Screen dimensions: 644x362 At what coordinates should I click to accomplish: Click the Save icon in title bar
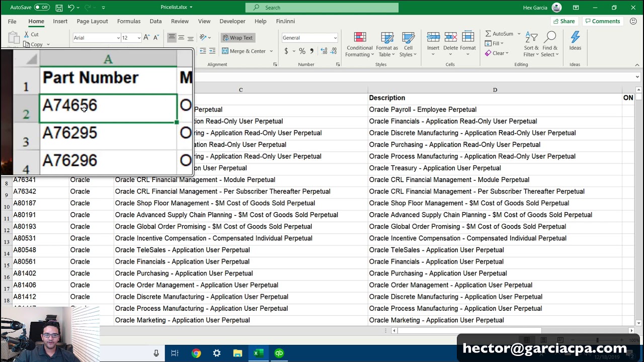click(59, 8)
